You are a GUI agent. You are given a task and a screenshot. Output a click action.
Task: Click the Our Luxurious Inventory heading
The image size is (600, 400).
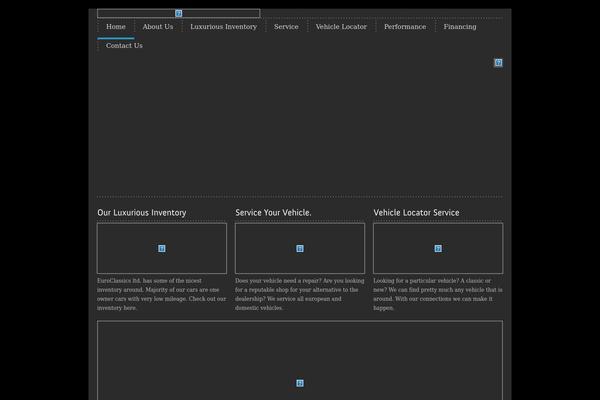coord(142,213)
